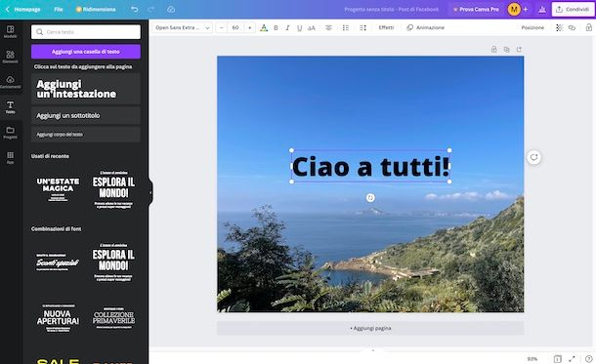The width and height of the screenshot is (596, 364).
Task: Redo the last action
Action: (150, 9)
